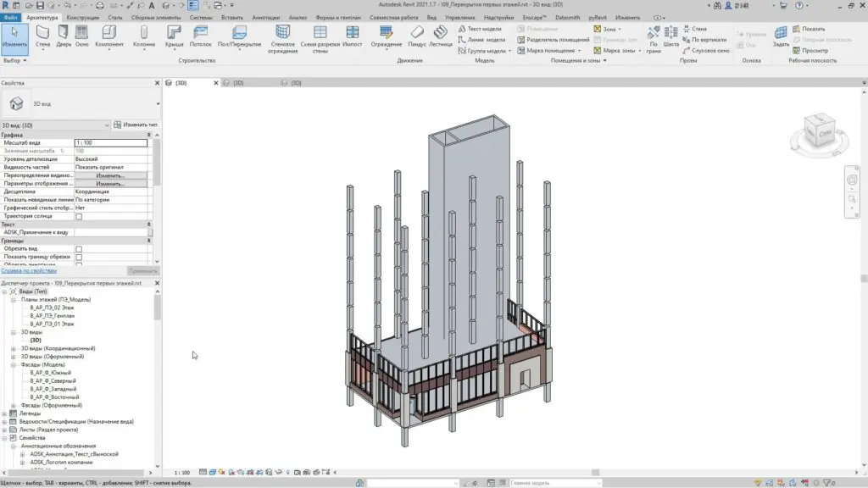This screenshot has height=488, width=868.
Task: Open the В_АР_Ф_Южный facade view
Action: [x=50, y=373]
